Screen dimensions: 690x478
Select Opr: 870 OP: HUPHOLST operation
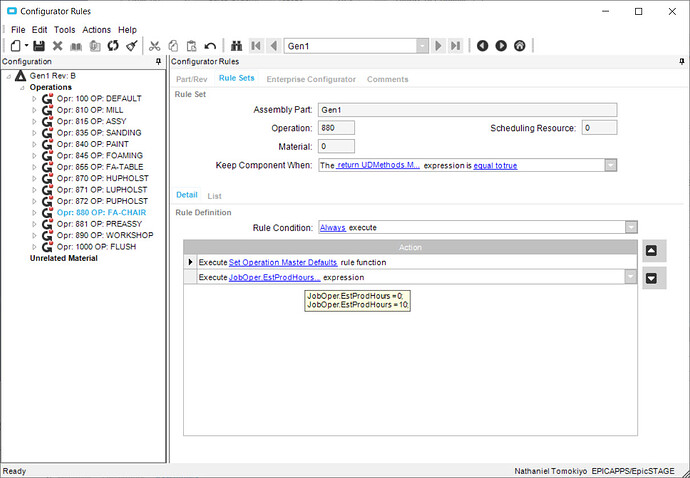click(x=103, y=178)
